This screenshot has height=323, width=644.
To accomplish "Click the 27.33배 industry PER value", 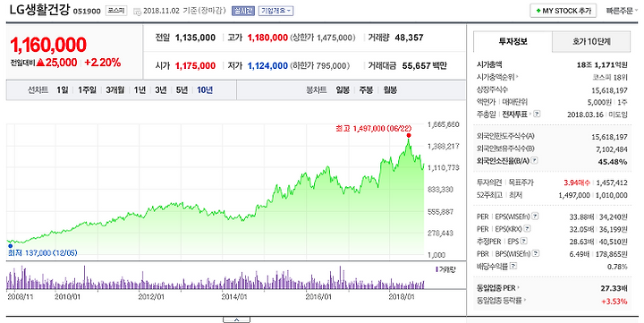I will pyautogui.click(x=614, y=288).
